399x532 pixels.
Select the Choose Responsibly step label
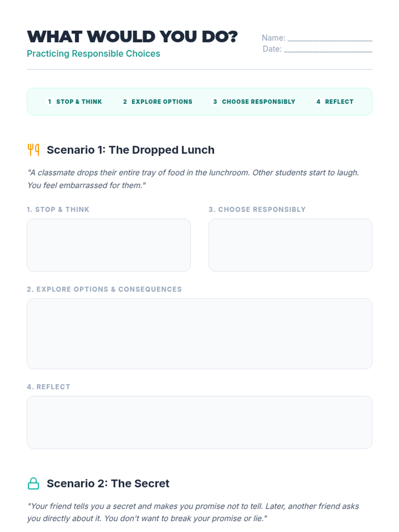click(x=259, y=102)
